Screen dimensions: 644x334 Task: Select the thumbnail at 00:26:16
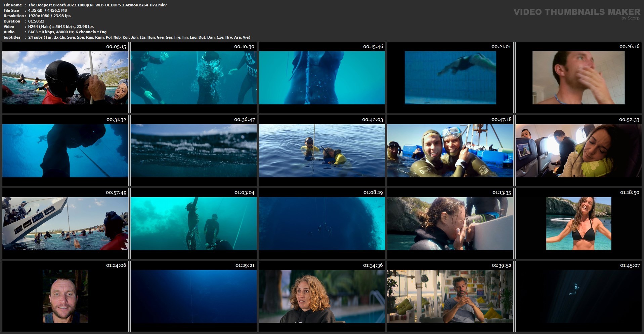point(578,78)
